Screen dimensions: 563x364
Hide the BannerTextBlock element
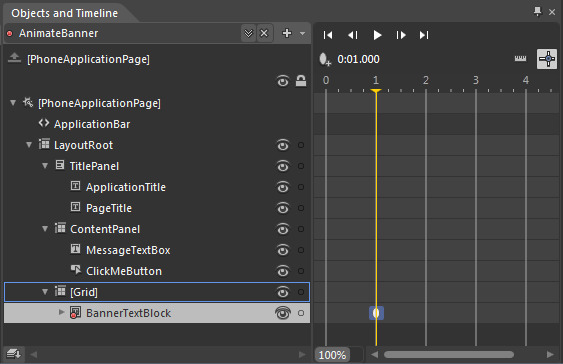click(283, 313)
